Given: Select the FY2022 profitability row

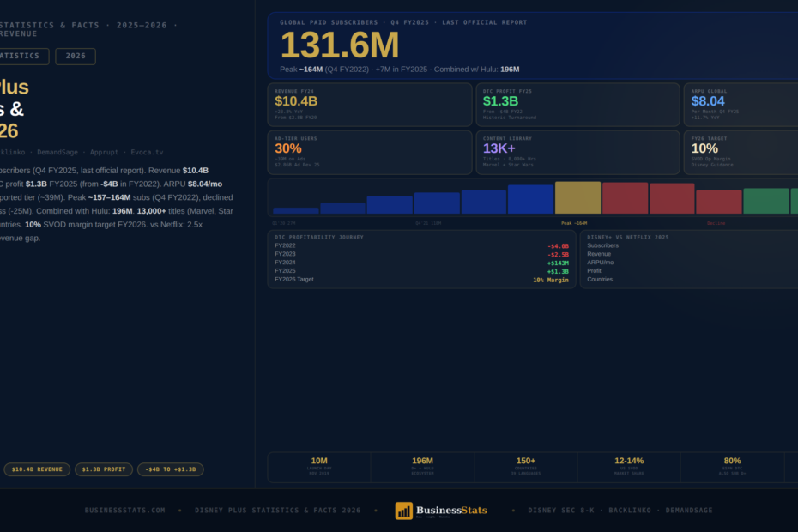Looking at the screenshot, I should [421, 246].
